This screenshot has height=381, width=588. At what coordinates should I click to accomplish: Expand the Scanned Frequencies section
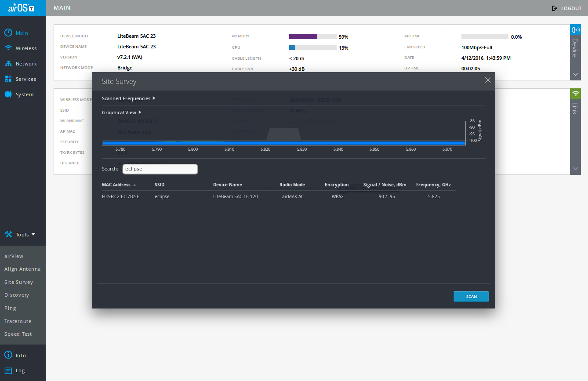128,98
